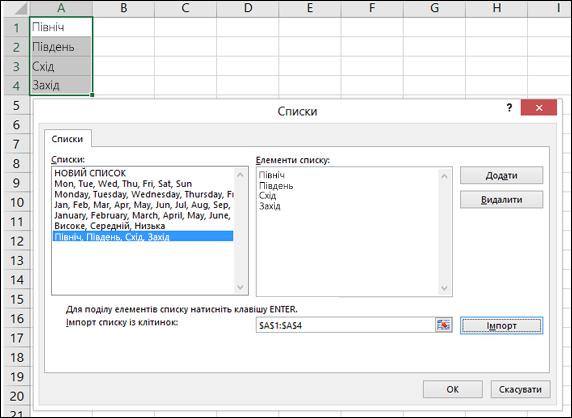Select column H header
Screen dimensions: 572x418
click(496, 8)
